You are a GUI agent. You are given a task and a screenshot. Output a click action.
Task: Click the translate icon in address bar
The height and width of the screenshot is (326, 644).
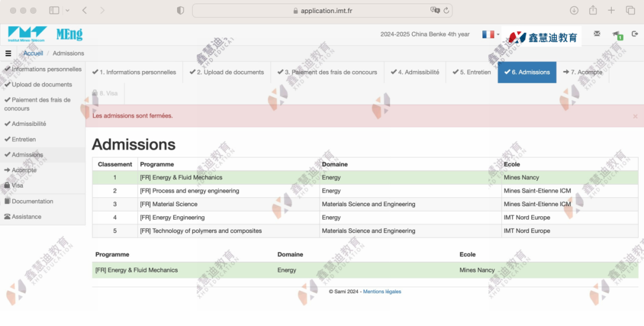(x=435, y=10)
